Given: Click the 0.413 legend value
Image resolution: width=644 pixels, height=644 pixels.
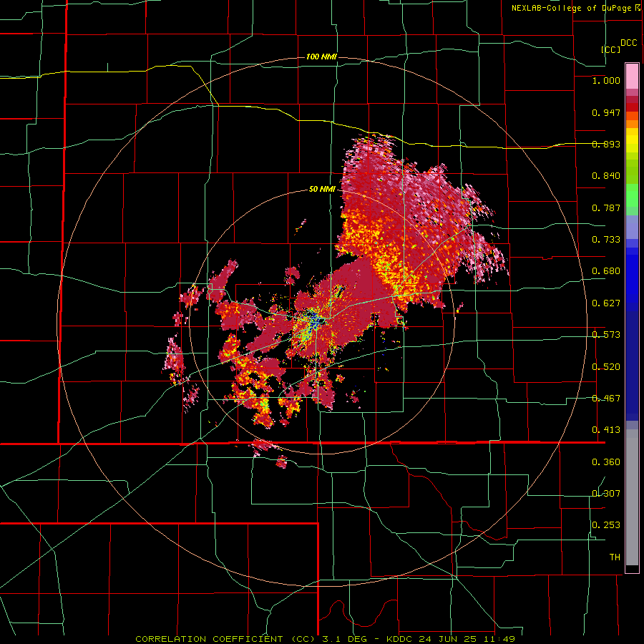Looking at the screenshot, I should point(606,430).
